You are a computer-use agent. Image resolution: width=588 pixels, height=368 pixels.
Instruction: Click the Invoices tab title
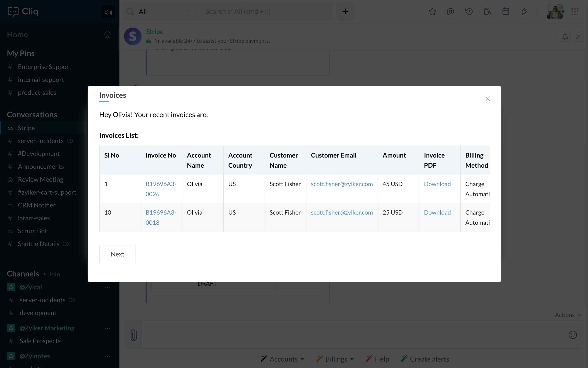coord(113,95)
